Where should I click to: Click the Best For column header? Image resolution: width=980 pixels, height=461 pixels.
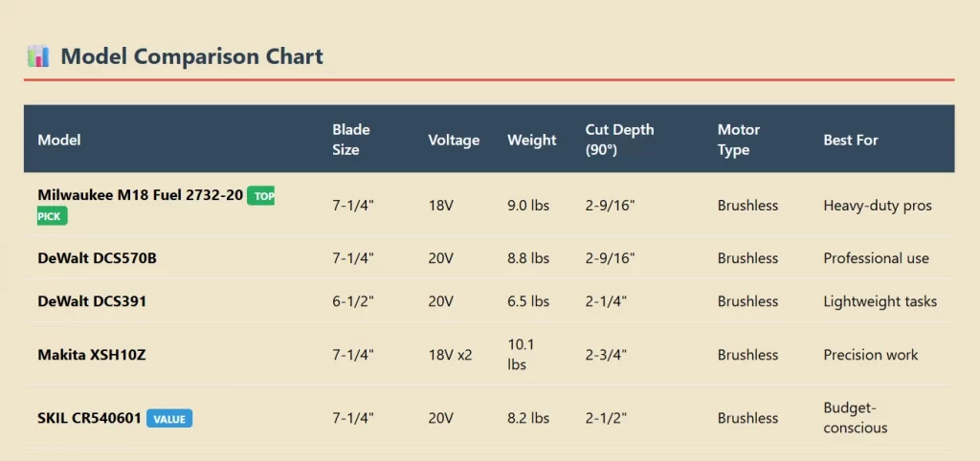click(x=850, y=140)
